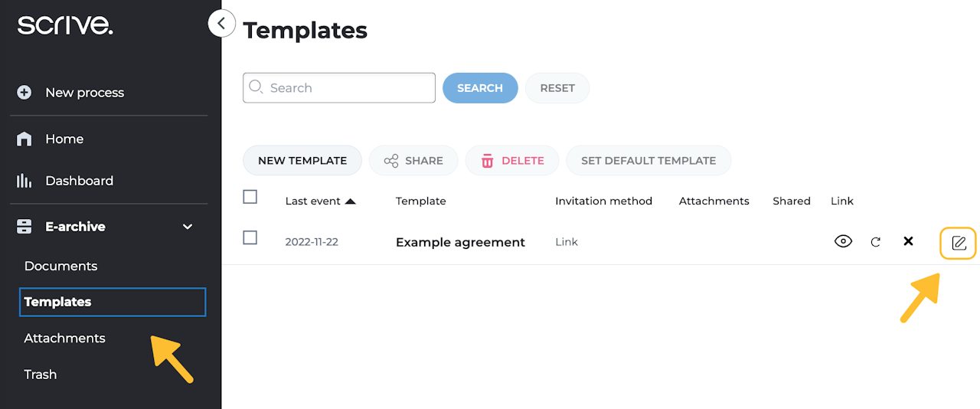This screenshot has height=409, width=980.
Task: Click the circular refresh arrow icon in row
Action: 876,242
